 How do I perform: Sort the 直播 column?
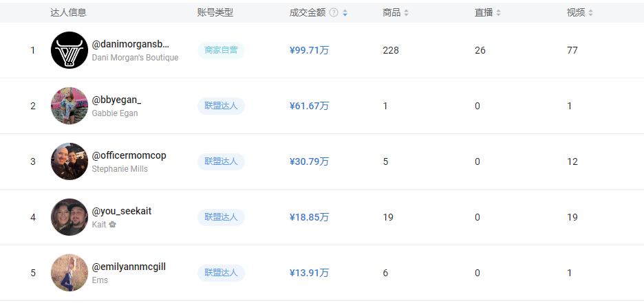pos(498,12)
